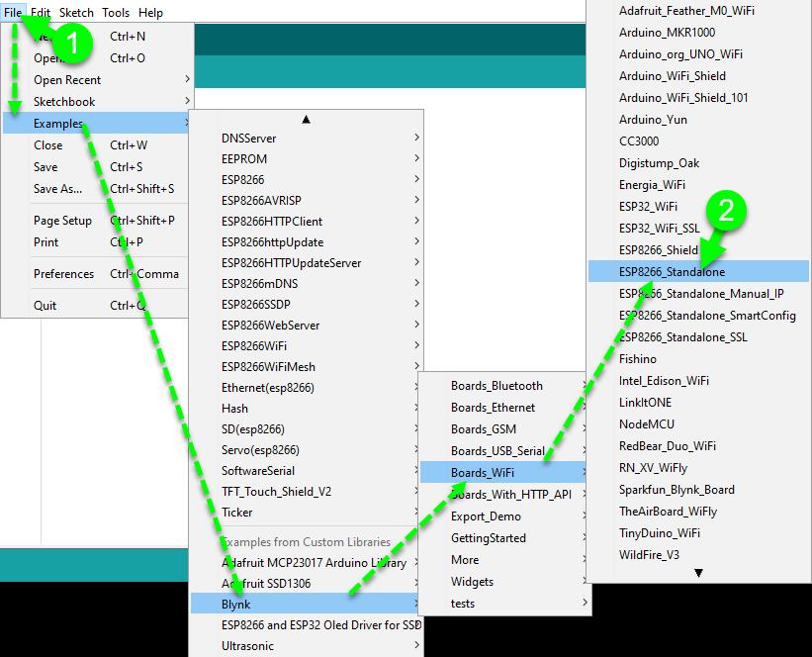
Task: Open Adafruit MCP23017 Arduino Library examples
Action: (306, 563)
